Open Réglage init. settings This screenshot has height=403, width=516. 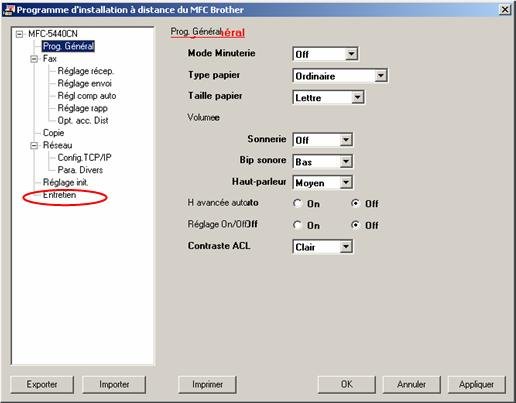pos(65,182)
